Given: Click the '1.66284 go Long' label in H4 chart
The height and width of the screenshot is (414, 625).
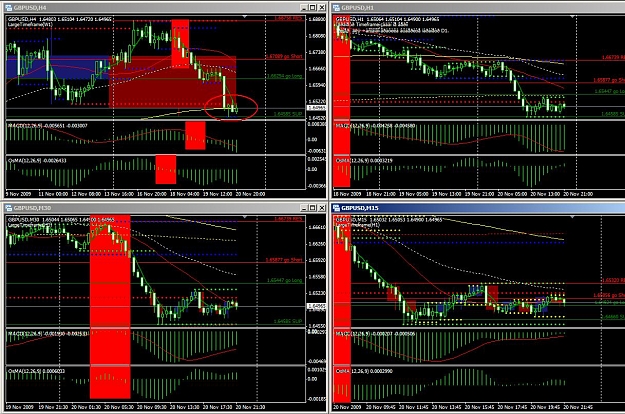Looking at the screenshot, I should point(284,76).
